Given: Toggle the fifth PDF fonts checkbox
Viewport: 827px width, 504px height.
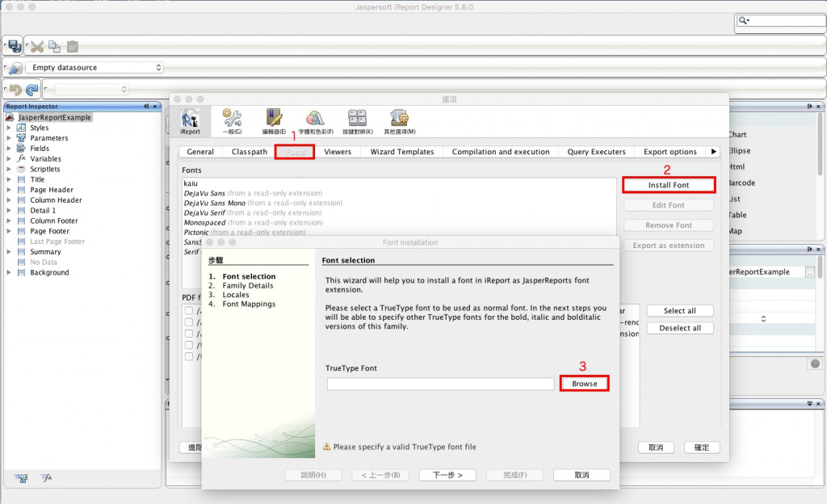Looking at the screenshot, I should 189,356.
